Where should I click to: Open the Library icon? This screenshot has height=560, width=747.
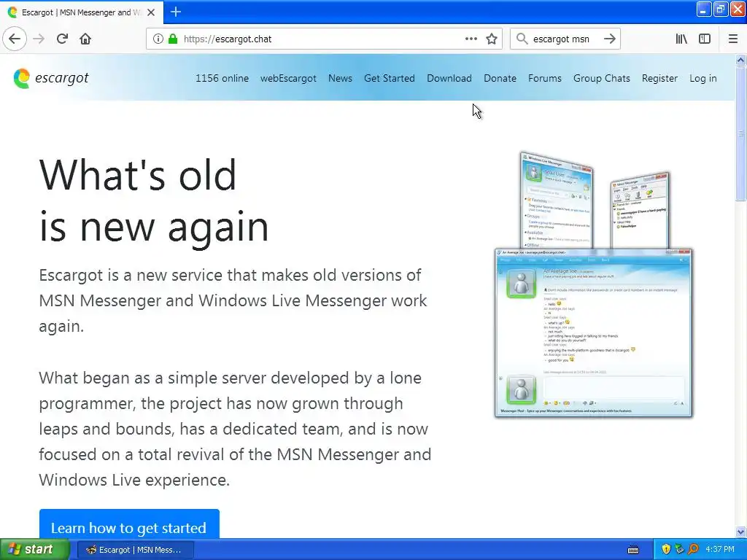(681, 39)
